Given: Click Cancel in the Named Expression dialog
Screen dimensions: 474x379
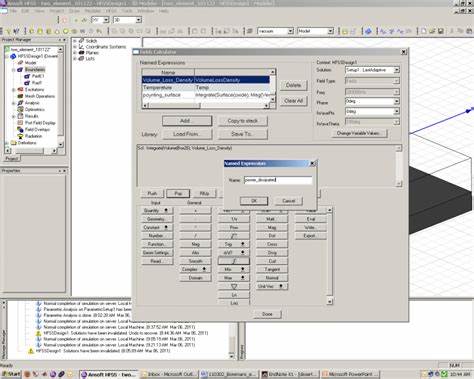Looking at the screenshot, I should (289, 201).
